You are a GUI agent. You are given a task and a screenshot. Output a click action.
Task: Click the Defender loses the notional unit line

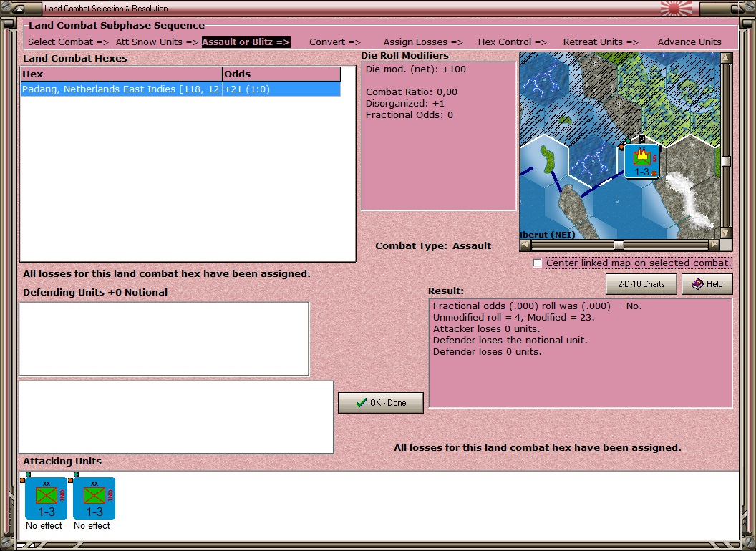(x=510, y=341)
